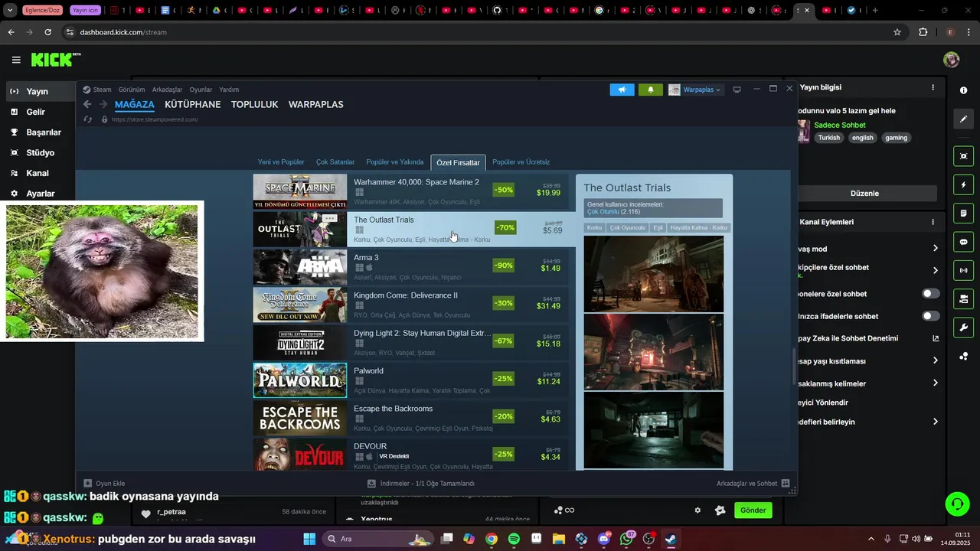Click the pencil edit icon in rail
Viewport: 980px width, 551px height.
963,119
